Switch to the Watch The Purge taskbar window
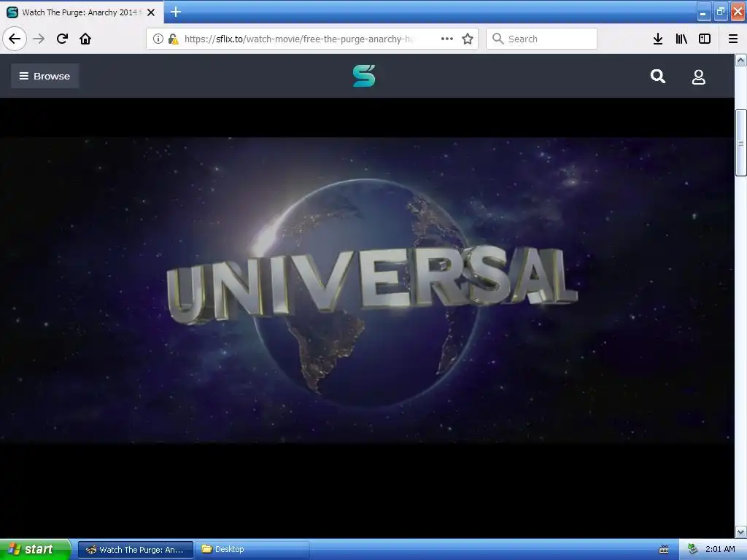 (136, 550)
